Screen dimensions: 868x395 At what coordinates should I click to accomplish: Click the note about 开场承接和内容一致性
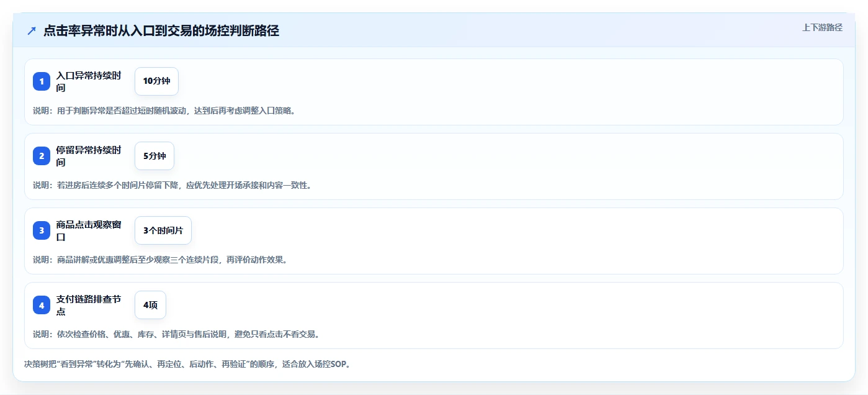click(x=172, y=185)
